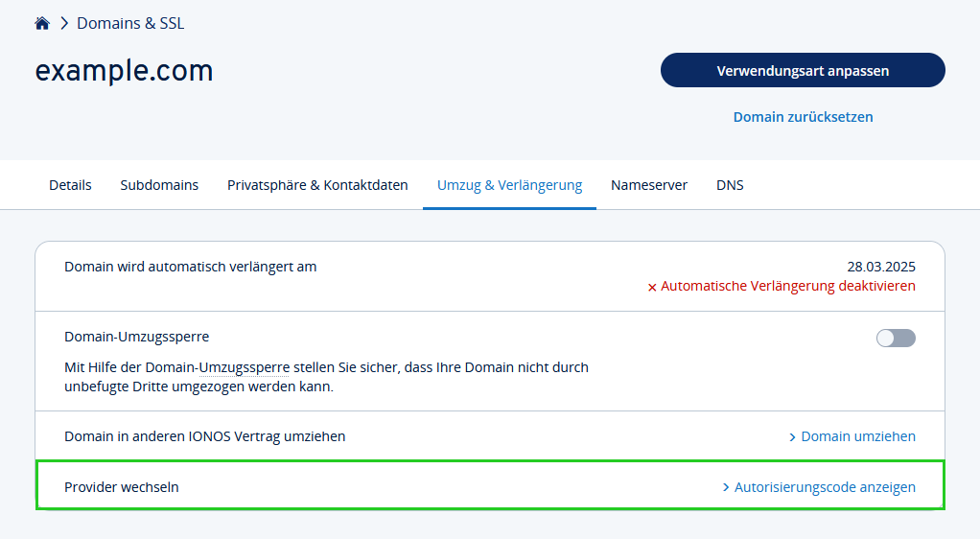Click Verwendungsart anpassen button

pyautogui.click(x=803, y=70)
